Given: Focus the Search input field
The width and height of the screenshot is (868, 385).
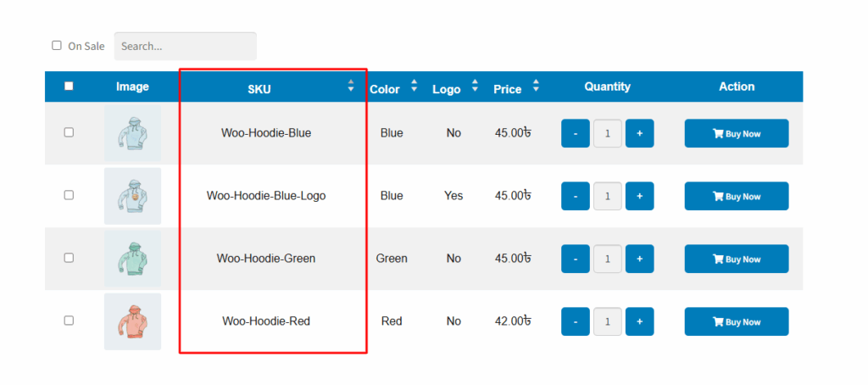Looking at the screenshot, I should click(186, 46).
